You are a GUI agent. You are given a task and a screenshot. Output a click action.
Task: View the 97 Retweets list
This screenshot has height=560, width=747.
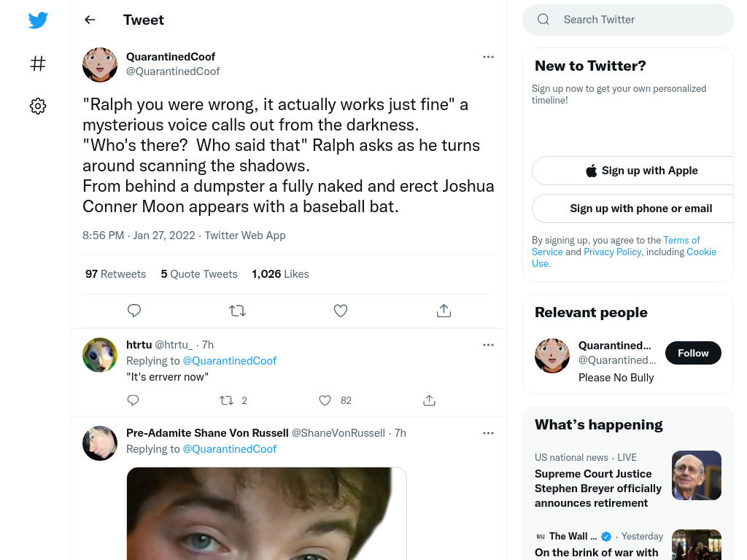coord(116,274)
